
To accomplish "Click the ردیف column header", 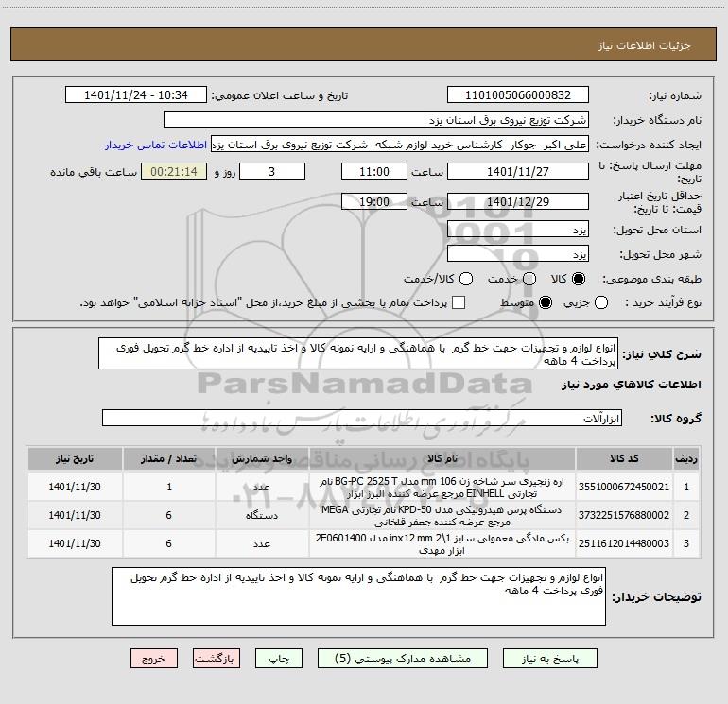I will click(x=686, y=459).
